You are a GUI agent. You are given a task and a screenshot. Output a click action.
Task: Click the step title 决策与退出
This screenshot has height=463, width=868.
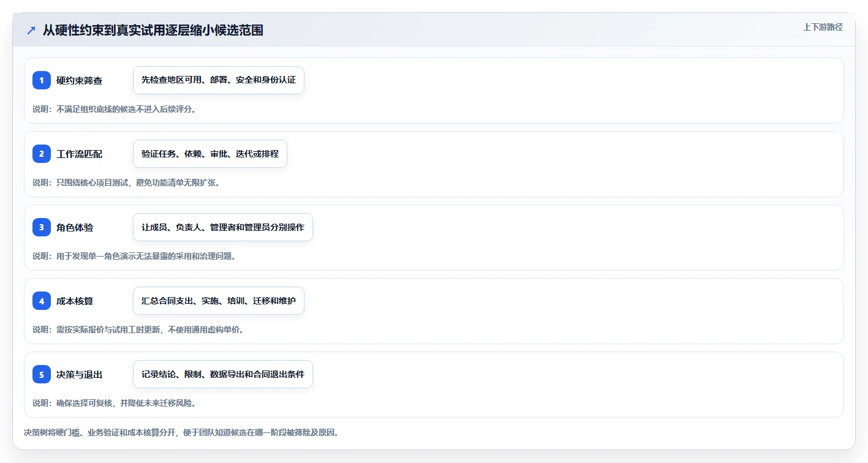(80, 374)
